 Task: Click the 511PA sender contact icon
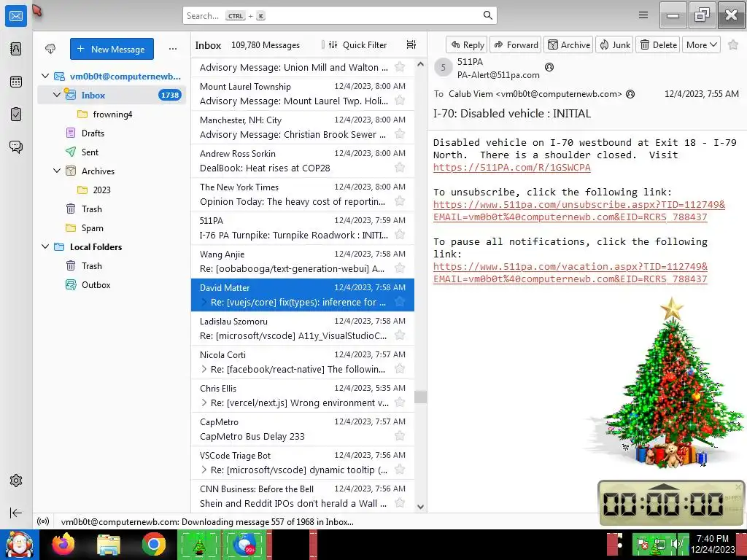coord(549,67)
